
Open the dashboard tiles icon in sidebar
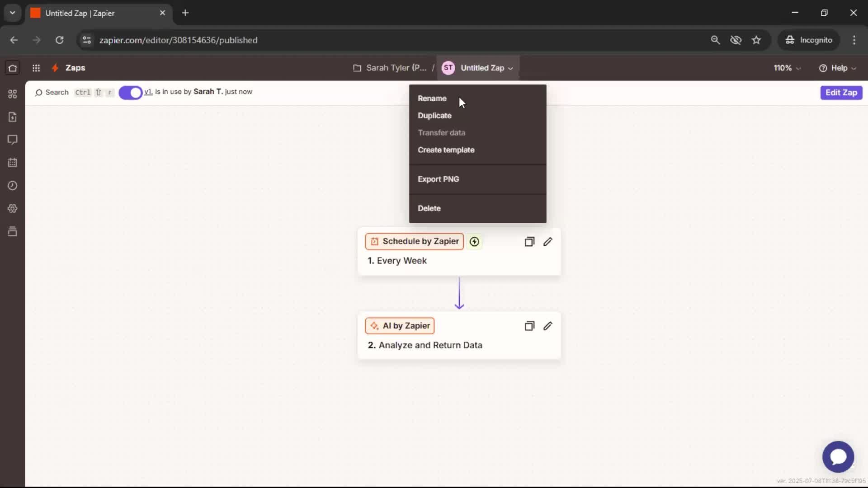[x=13, y=94]
